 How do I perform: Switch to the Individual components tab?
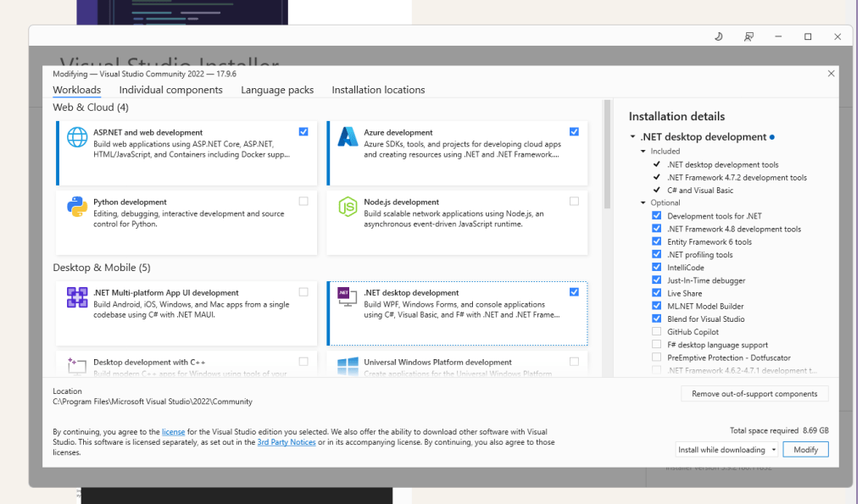pyautogui.click(x=170, y=90)
